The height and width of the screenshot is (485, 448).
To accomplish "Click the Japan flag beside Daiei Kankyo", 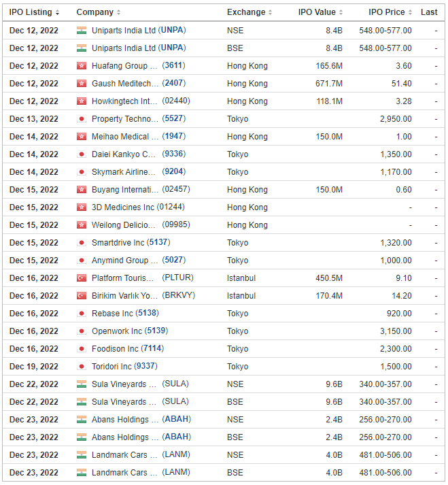I will (82, 154).
